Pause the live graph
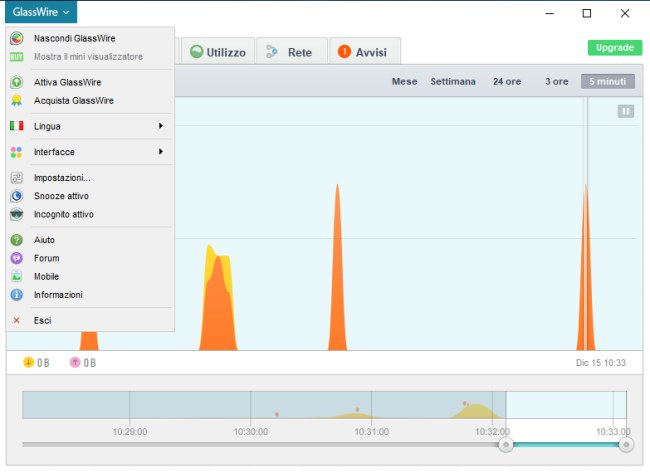 (x=626, y=111)
